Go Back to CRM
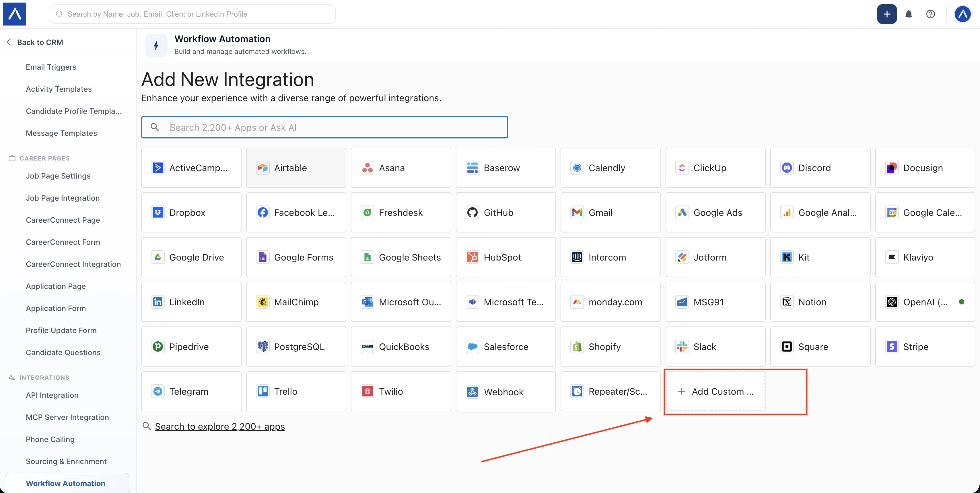 tap(35, 42)
